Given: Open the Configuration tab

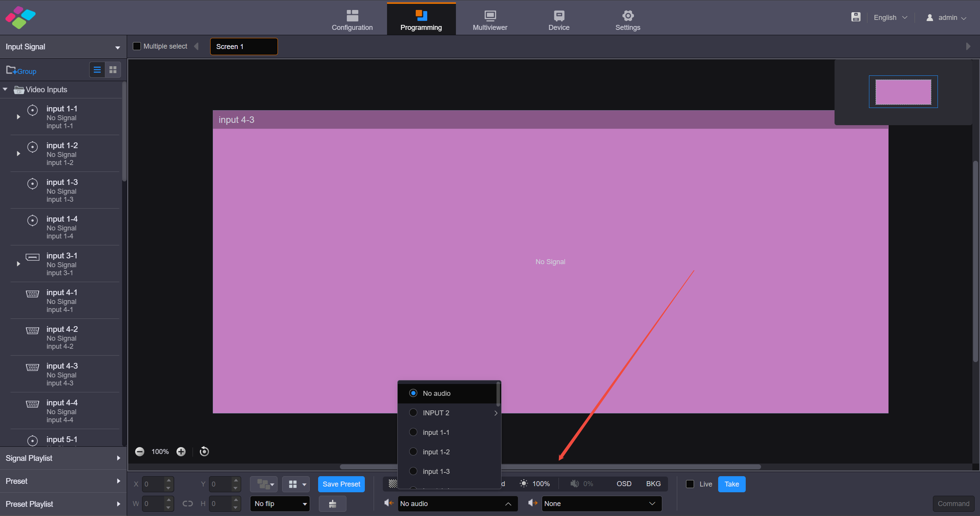Looking at the screenshot, I should [352, 19].
